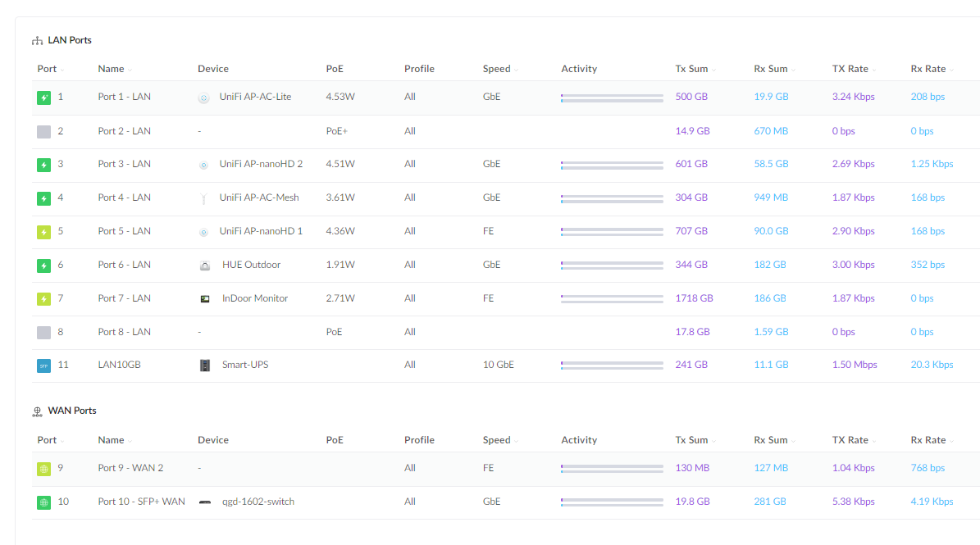Viewport: 980px width, 545px height.
Task: Click the UniFi AP-nanoHD 1 device icon
Action: 203,232
